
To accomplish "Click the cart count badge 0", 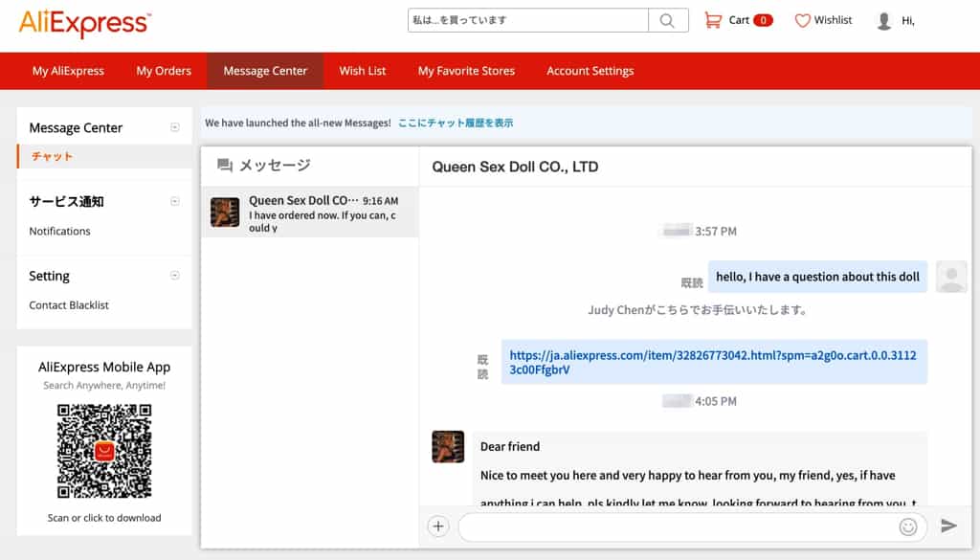I will click(x=763, y=20).
